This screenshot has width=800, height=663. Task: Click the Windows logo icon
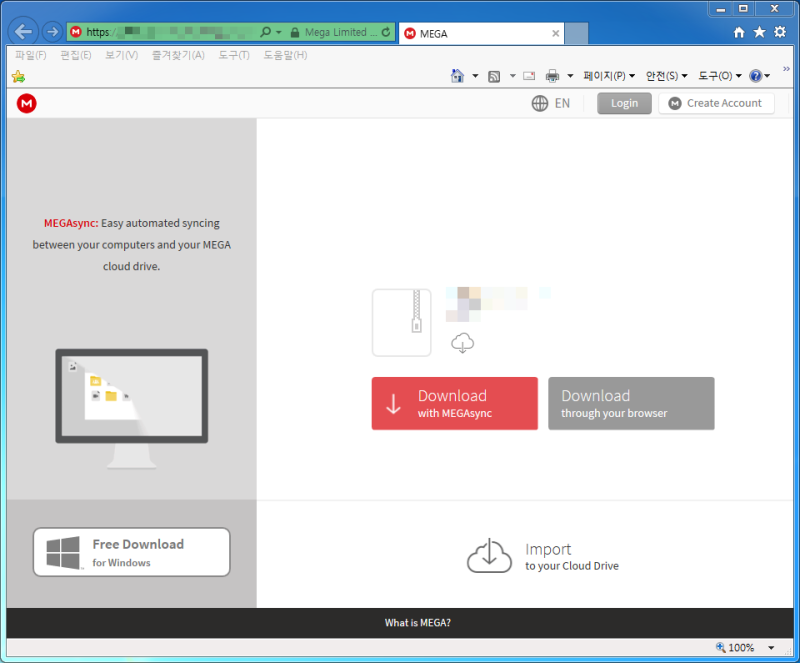(x=63, y=552)
